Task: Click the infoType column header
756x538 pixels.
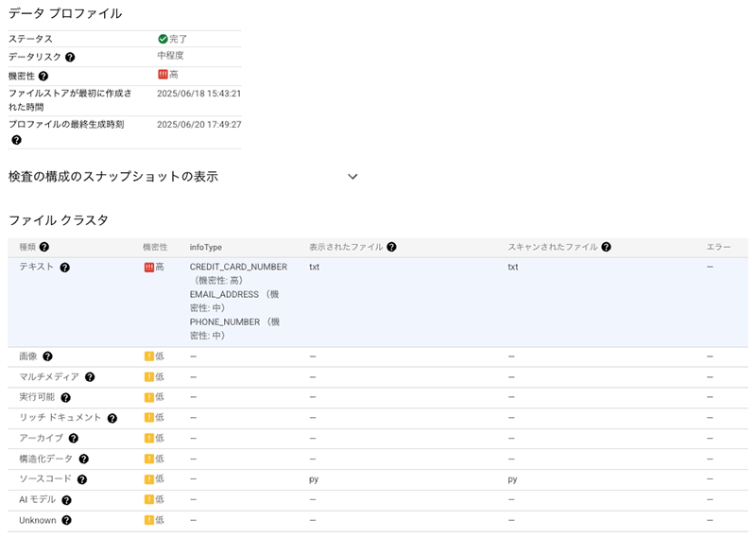Action: point(205,248)
